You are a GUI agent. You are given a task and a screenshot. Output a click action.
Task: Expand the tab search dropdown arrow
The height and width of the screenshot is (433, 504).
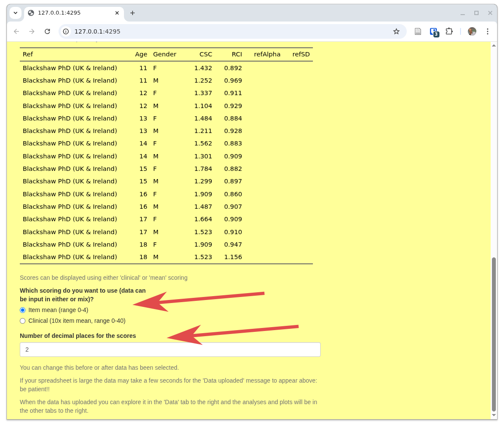[15, 13]
